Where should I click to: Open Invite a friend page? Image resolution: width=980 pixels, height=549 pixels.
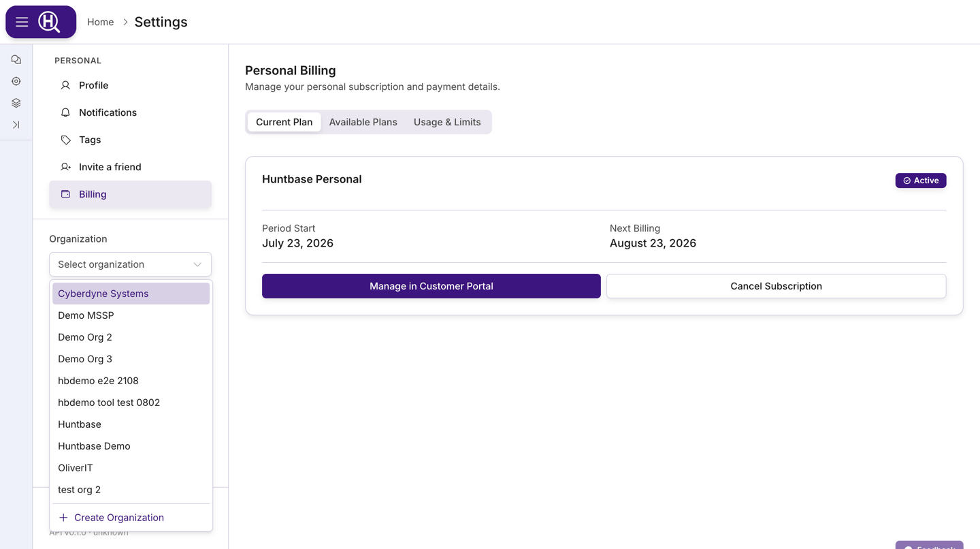point(130,167)
